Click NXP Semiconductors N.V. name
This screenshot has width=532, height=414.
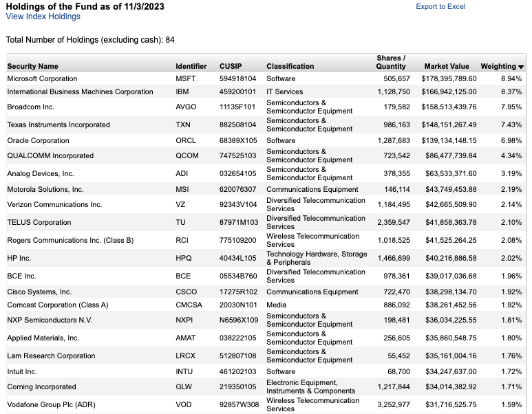point(50,320)
